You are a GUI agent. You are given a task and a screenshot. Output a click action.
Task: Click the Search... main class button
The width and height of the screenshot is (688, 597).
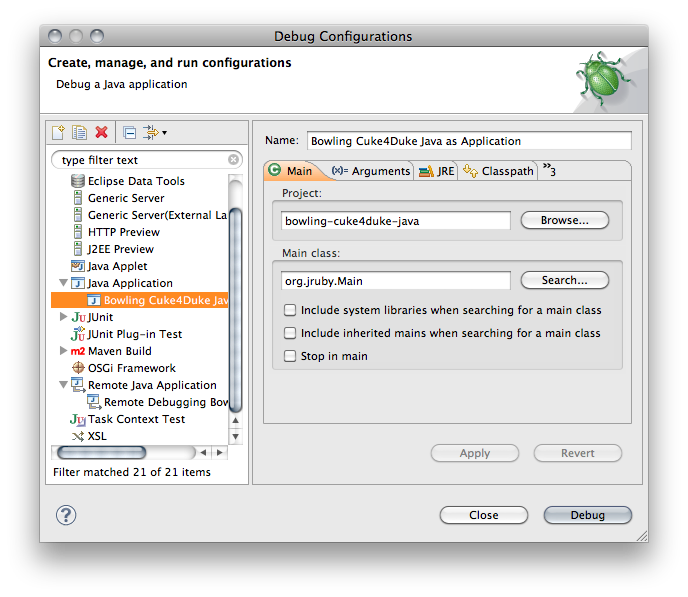point(565,280)
